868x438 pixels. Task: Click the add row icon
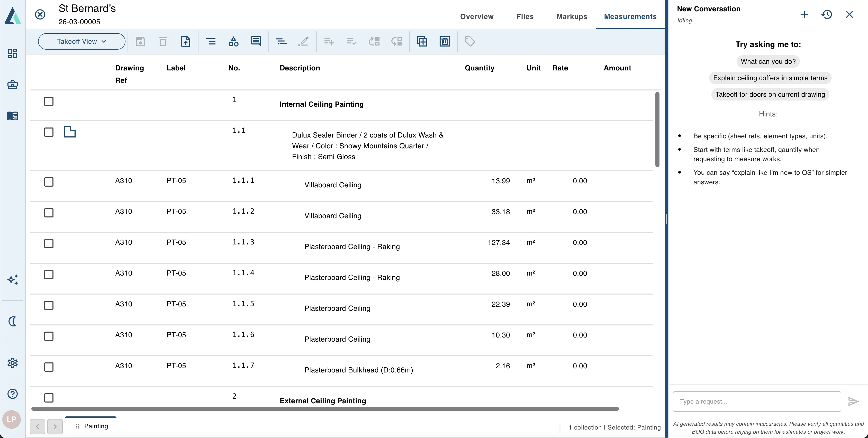coord(329,41)
